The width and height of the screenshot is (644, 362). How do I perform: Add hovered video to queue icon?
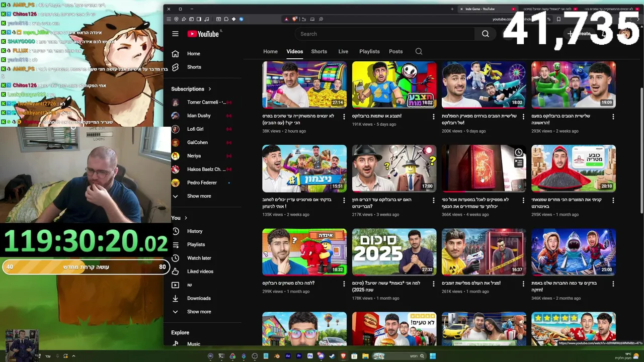click(519, 163)
